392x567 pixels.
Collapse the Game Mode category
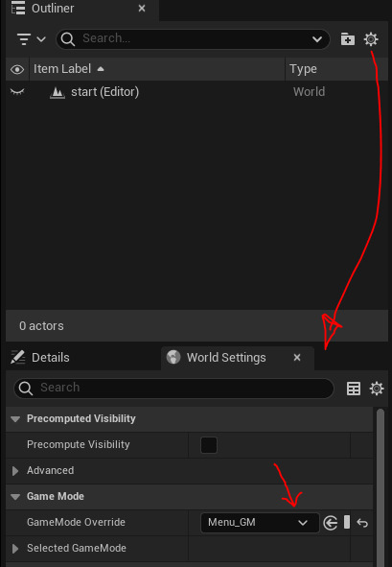point(15,497)
